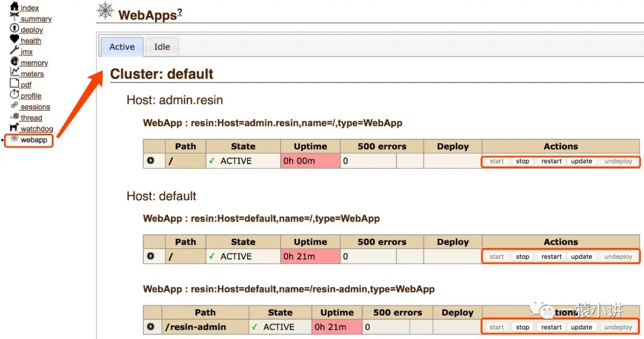The width and height of the screenshot is (644, 339).
Task: Open the index page link
Action: [x=30, y=8]
